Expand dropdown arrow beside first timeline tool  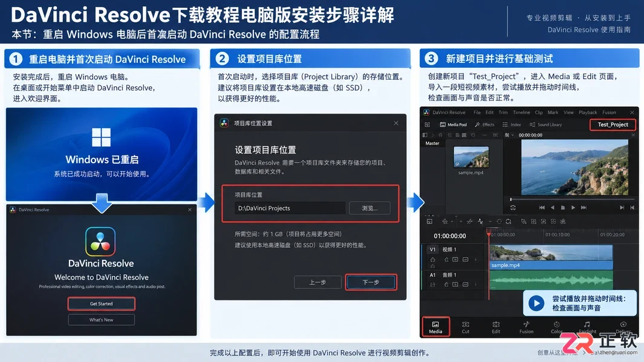point(452,222)
